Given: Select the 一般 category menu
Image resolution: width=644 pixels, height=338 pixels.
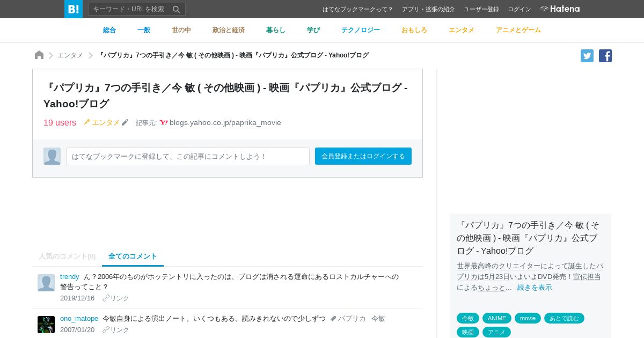Looking at the screenshot, I should pyautogui.click(x=144, y=30).
